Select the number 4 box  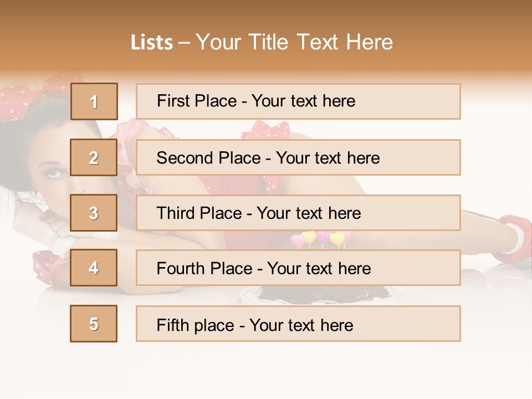click(x=94, y=268)
